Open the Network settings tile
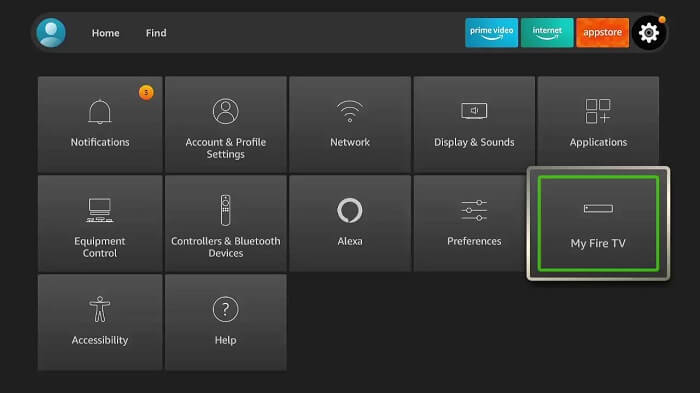This screenshot has width=700, height=393. point(350,124)
